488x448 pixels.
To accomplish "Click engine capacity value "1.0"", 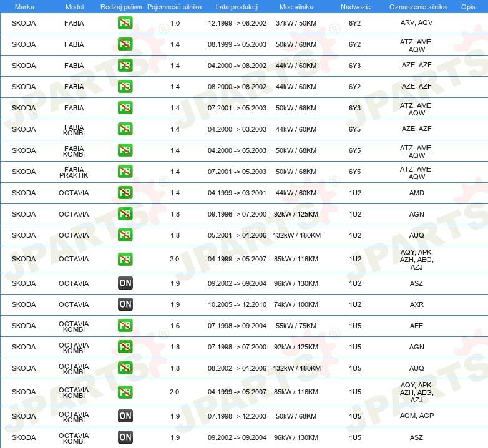I will [175, 23].
